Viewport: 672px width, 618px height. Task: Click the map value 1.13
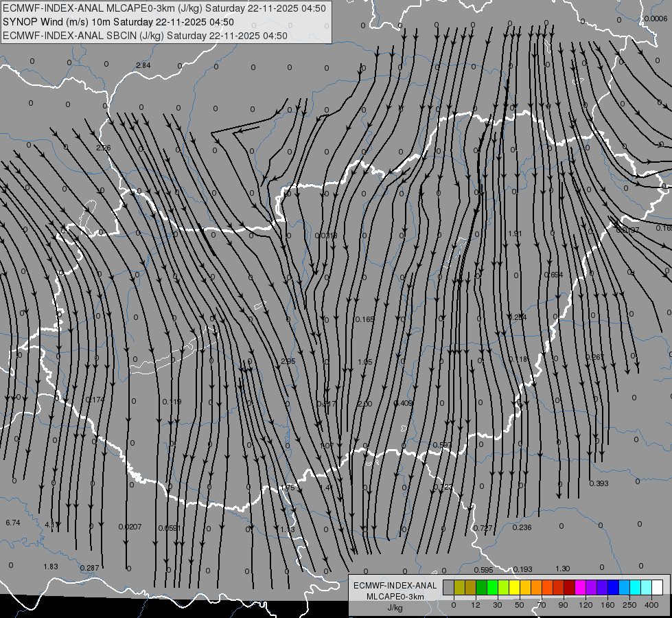pos(288,529)
